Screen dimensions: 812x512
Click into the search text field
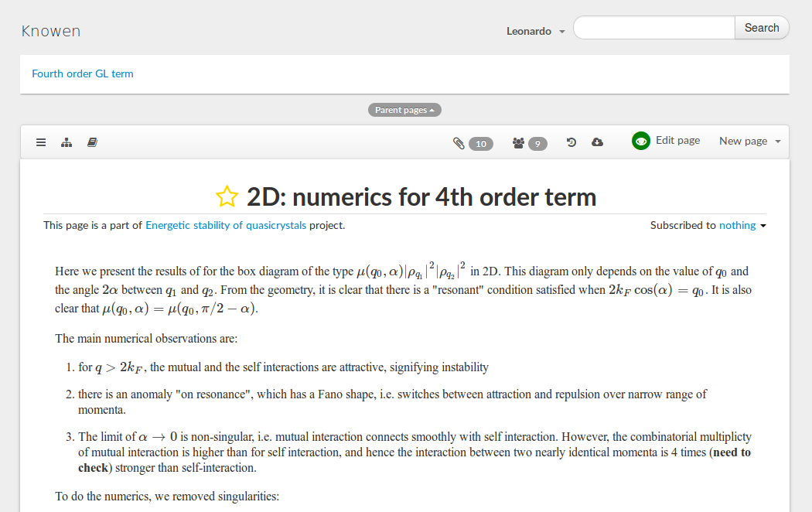click(653, 28)
